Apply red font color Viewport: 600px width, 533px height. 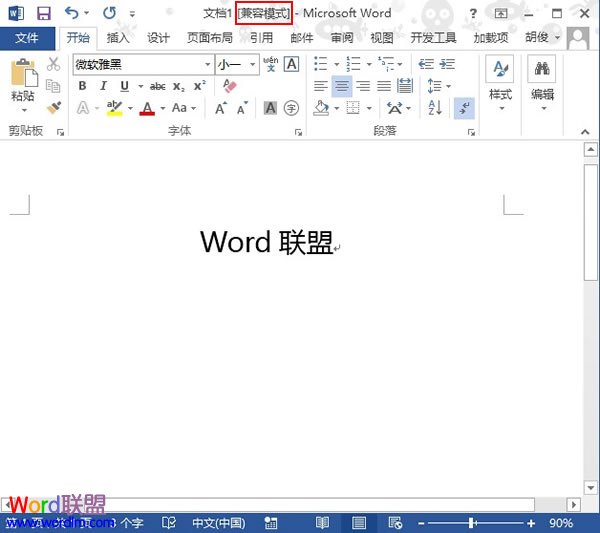pos(147,108)
